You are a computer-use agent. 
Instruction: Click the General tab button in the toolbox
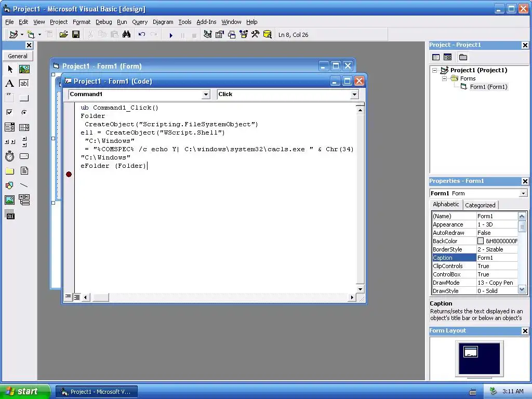point(18,56)
